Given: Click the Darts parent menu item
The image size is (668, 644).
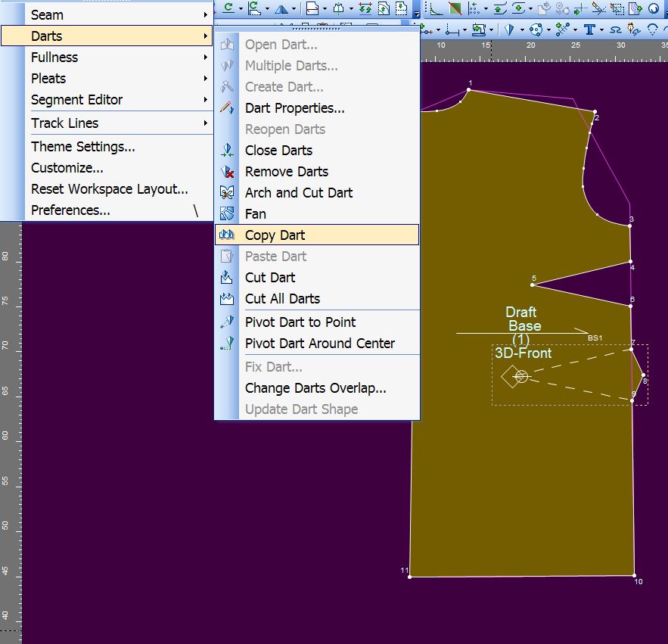Looking at the screenshot, I should coord(107,36).
